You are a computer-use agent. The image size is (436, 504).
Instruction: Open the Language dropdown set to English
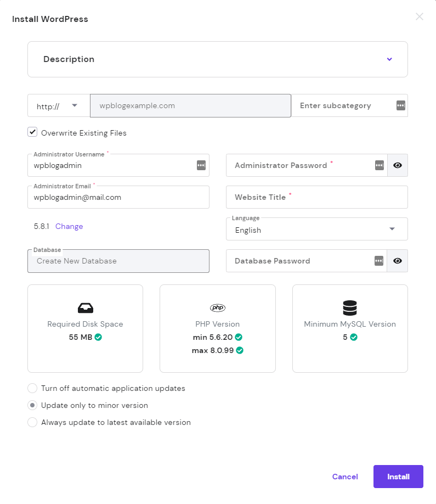[317, 229]
